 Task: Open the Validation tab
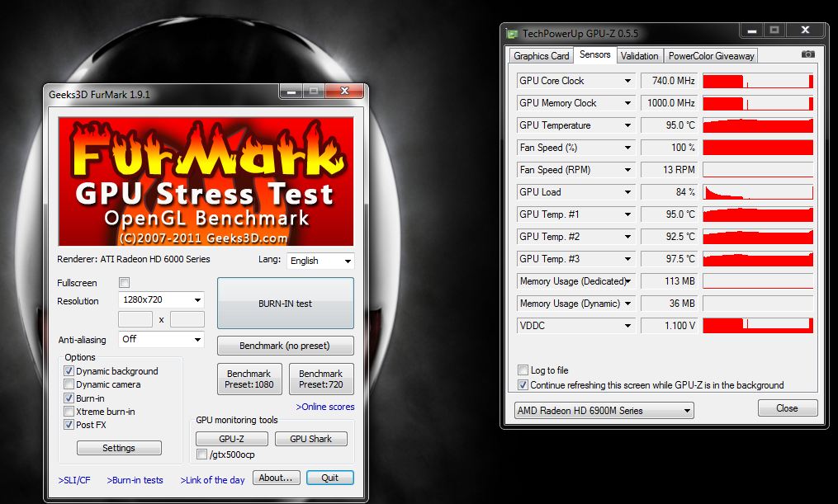(x=639, y=56)
